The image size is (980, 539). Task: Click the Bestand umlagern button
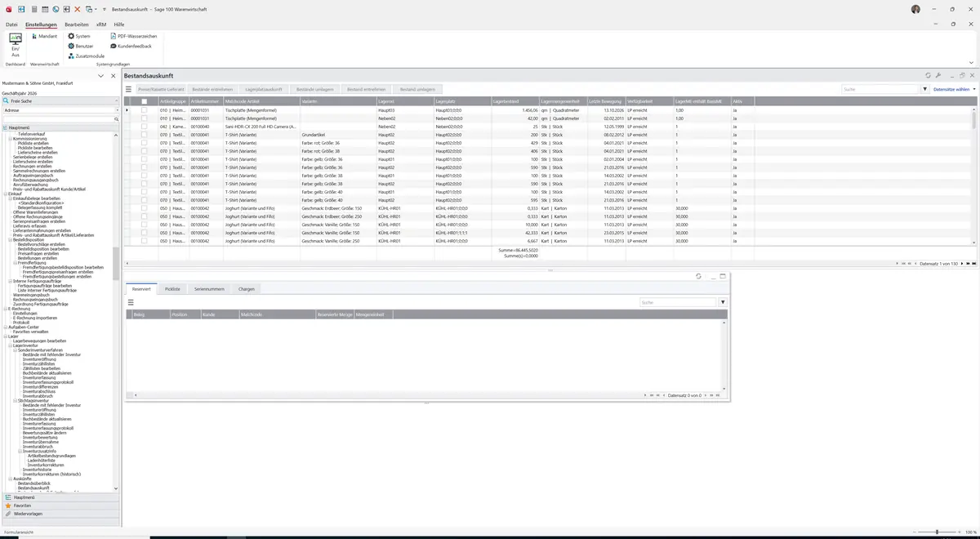click(x=417, y=89)
